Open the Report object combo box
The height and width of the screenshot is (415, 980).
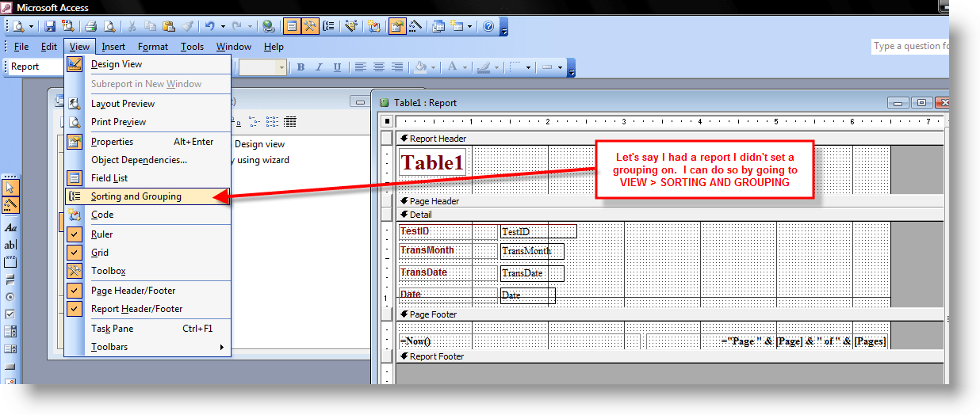36,67
